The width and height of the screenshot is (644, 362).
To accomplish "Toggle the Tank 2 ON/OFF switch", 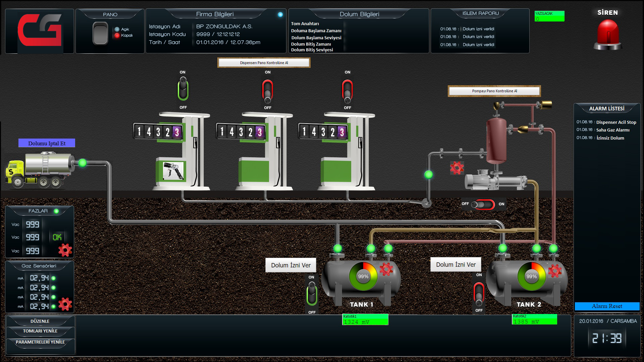I will [x=479, y=293].
